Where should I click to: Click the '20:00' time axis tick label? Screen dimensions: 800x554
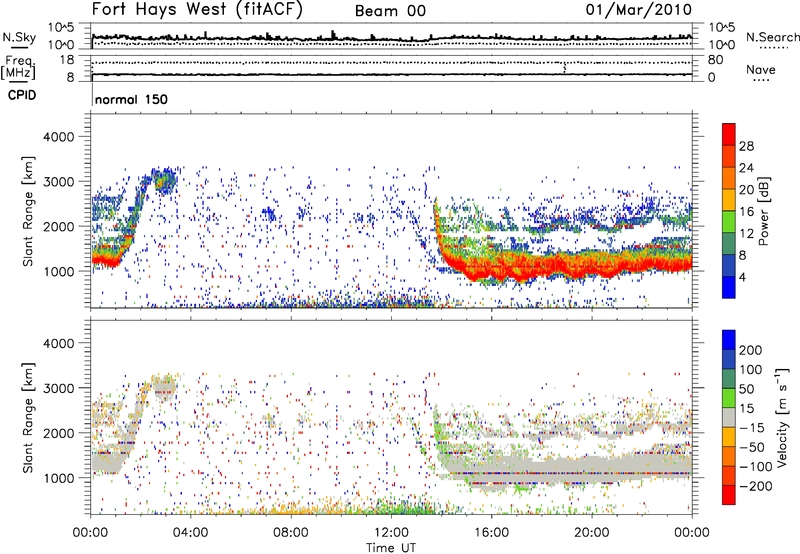pos(592,533)
